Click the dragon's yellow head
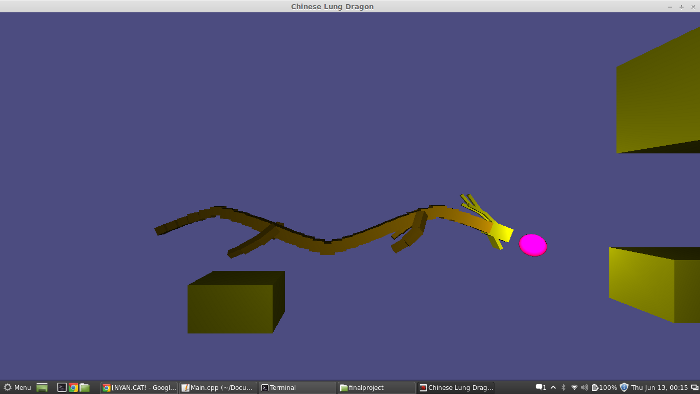The height and width of the screenshot is (394, 700). click(502, 233)
